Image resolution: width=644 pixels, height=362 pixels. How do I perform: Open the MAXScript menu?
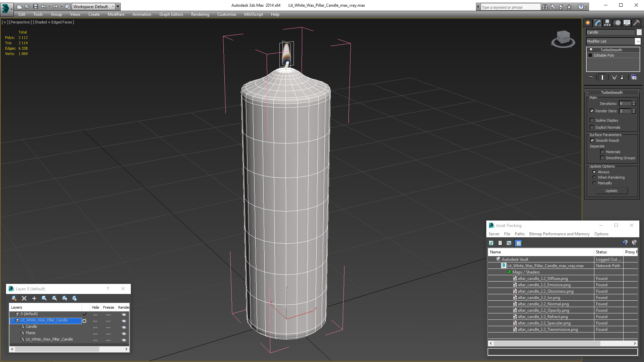(254, 14)
